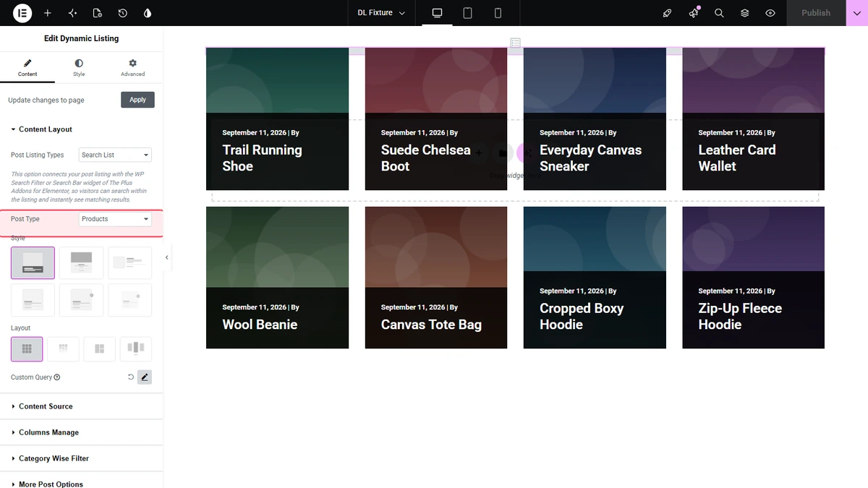Expand the Publish options arrow

click(x=857, y=13)
